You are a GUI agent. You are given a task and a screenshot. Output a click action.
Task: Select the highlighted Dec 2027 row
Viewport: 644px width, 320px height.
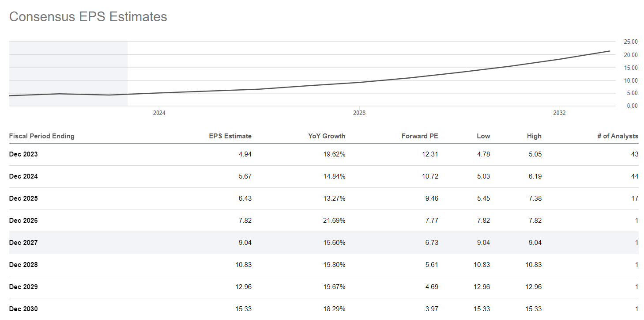[23, 243]
